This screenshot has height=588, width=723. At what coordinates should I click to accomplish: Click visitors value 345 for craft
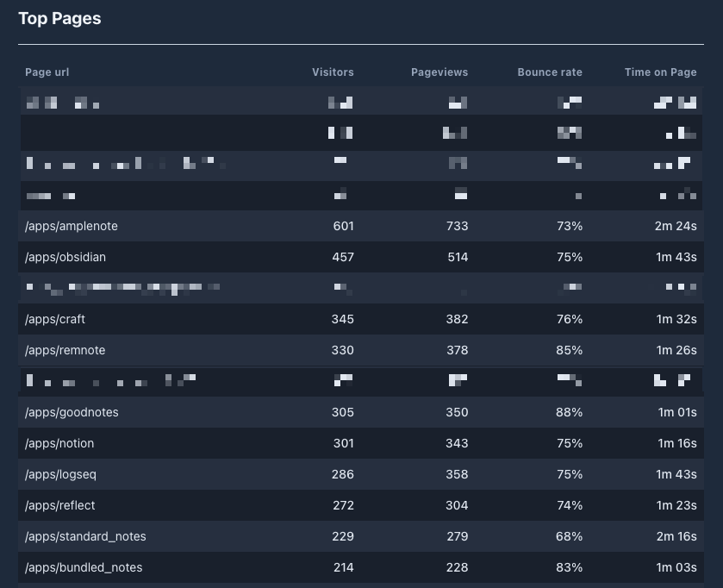click(x=343, y=319)
